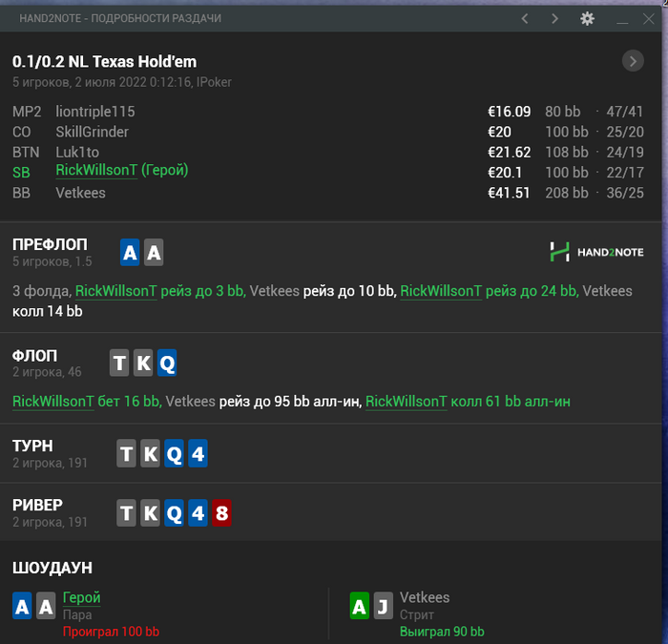The width and height of the screenshot is (668, 644).
Task: Go to next hand with right arrow
Action: point(554,19)
